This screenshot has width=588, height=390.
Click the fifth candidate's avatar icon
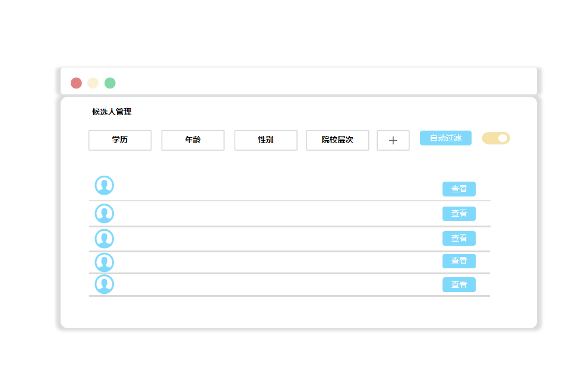click(105, 284)
